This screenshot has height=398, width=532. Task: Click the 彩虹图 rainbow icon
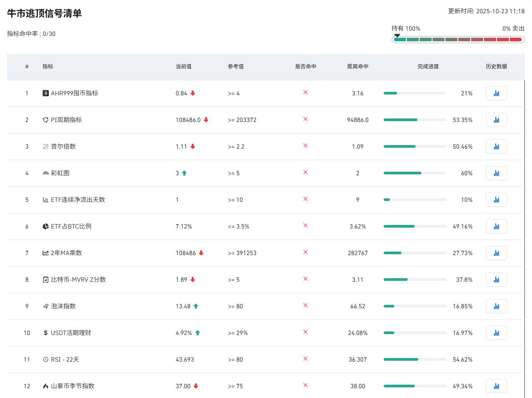pos(45,173)
